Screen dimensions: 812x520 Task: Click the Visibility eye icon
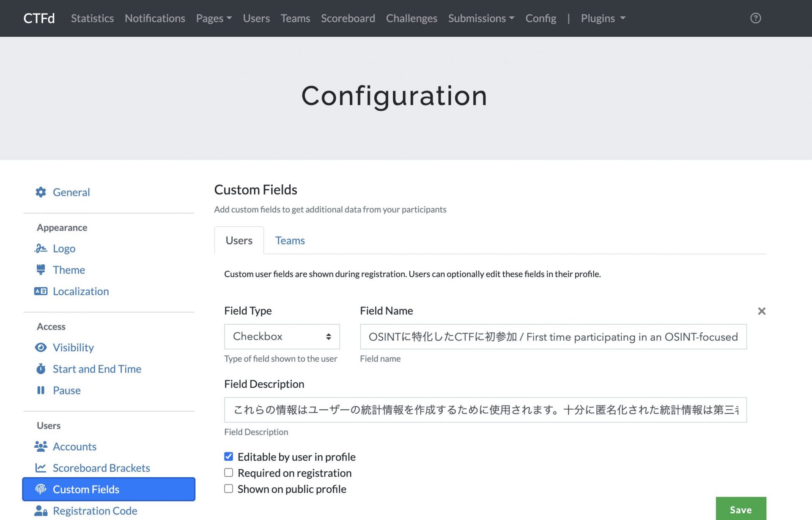click(x=41, y=348)
